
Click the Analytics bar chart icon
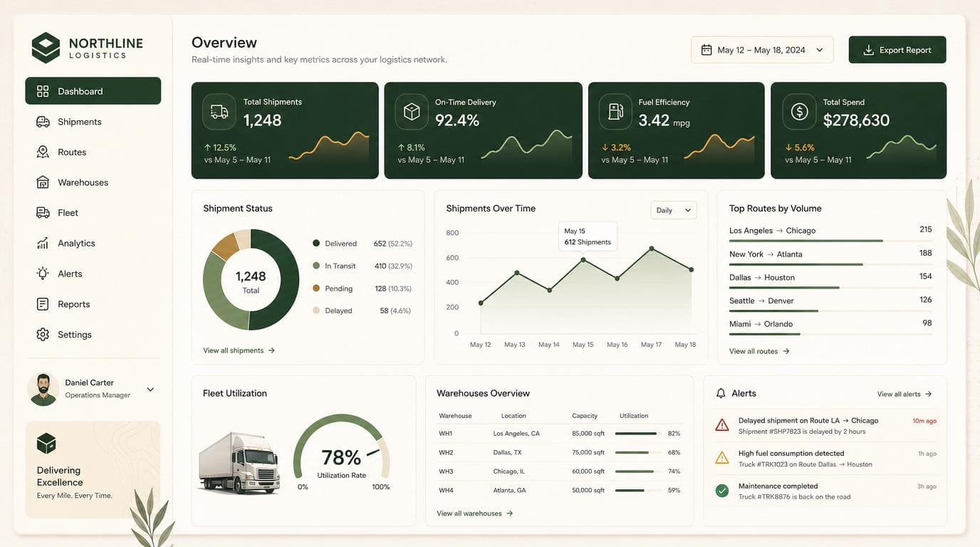click(43, 243)
